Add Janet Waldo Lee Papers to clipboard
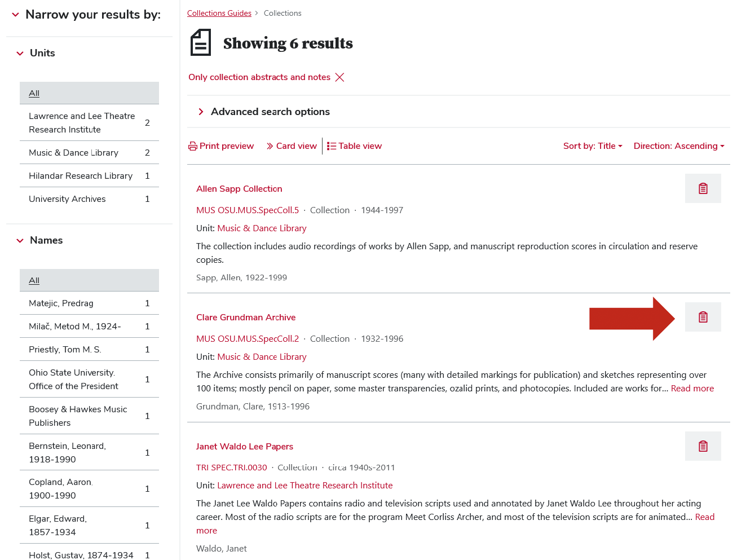737x560 pixels. point(703,446)
